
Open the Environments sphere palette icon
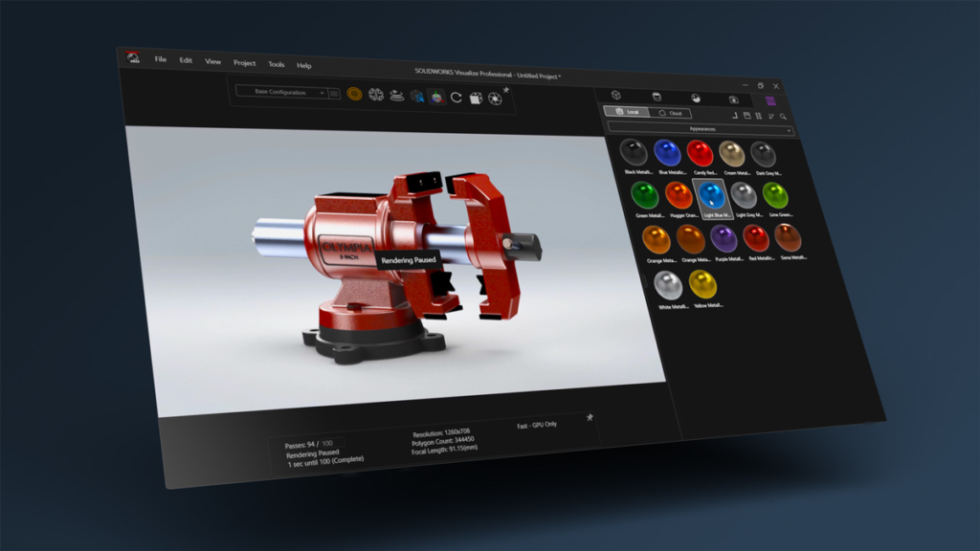click(697, 99)
